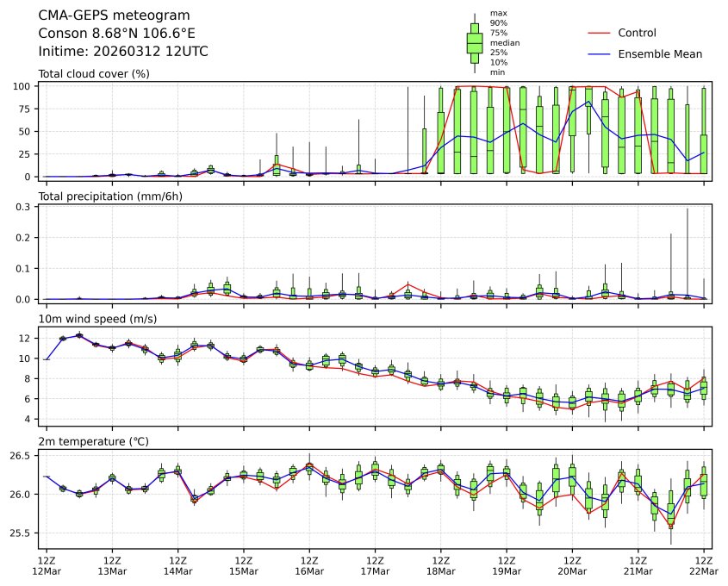Click the blue Ensemble Mean legend line
The width and height of the screenshot is (728, 586).
pyautogui.click(x=599, y=54)
